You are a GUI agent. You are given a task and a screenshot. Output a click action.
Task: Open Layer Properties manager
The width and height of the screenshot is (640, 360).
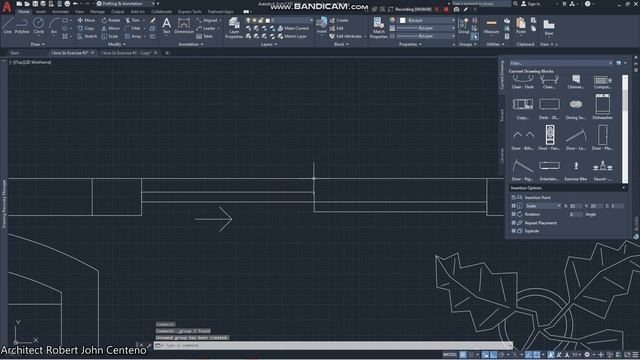click(234, 28)
